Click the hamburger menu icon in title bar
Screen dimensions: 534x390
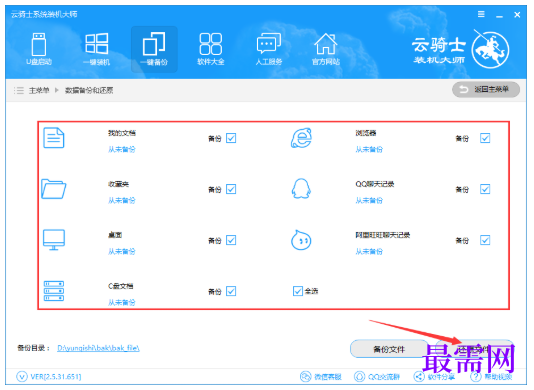coord(481,14)
